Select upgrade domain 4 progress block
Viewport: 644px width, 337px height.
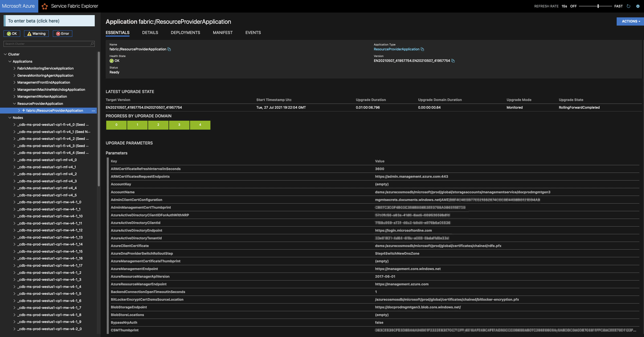tap(200, 125)
